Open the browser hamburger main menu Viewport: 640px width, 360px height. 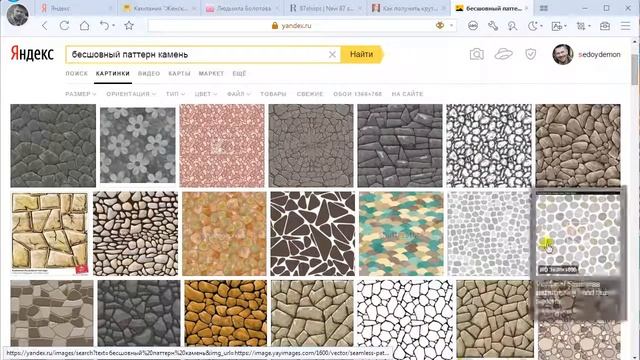click(x=625, y=26)
